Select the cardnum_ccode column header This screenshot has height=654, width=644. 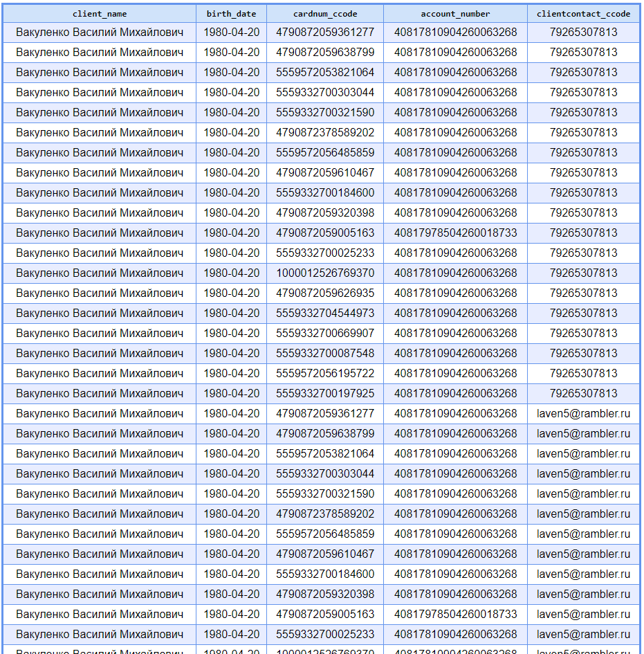[x=325, y=14]
